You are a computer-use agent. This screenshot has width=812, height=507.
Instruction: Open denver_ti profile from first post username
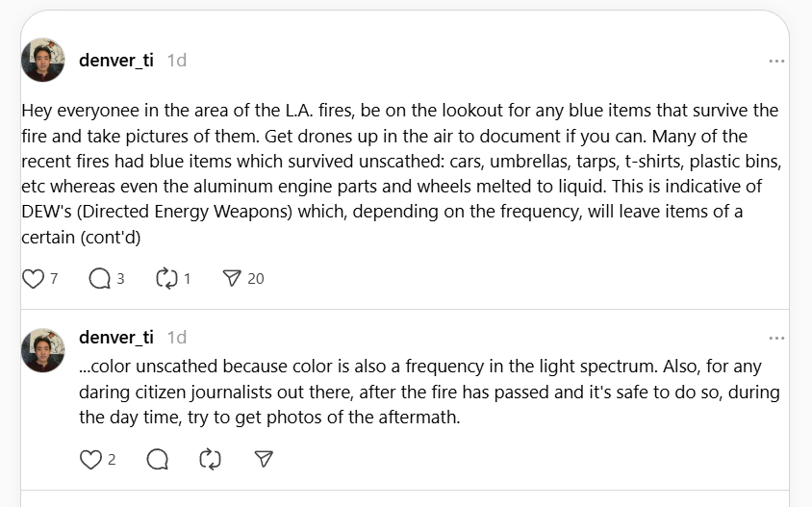[115, 60]
